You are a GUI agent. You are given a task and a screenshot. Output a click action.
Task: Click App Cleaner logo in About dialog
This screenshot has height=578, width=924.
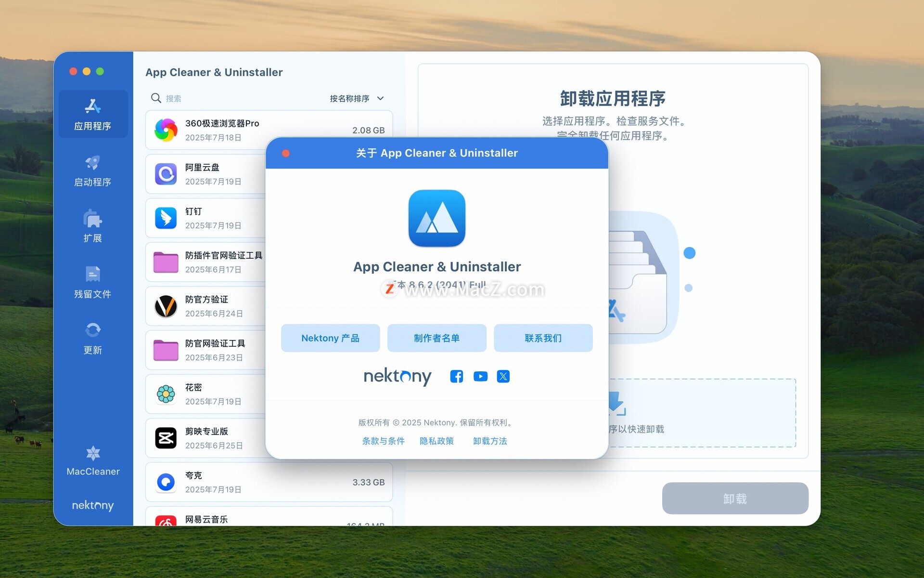pos(437,218)
